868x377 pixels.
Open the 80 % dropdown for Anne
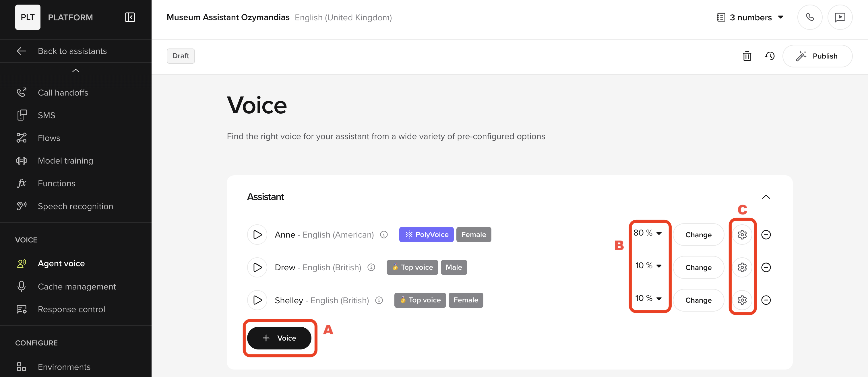click(x=648, y=233)
